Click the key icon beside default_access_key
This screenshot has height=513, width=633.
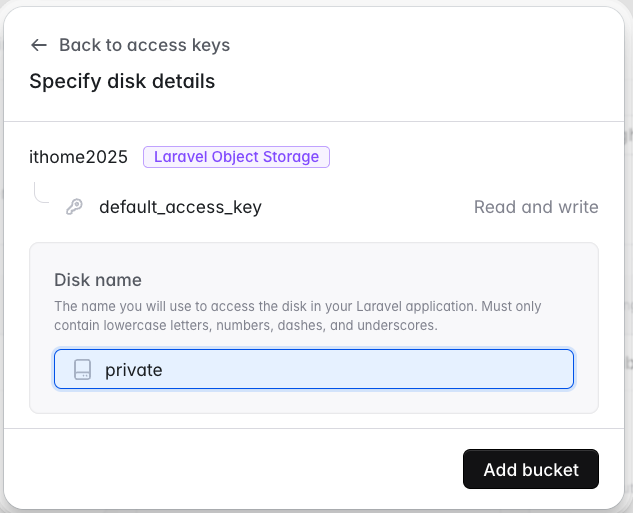click(74, 207)
